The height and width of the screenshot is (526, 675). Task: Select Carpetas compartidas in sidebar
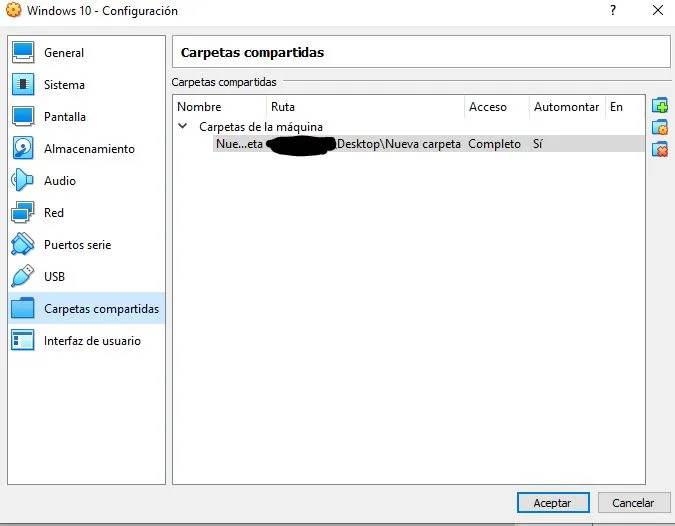87,308
